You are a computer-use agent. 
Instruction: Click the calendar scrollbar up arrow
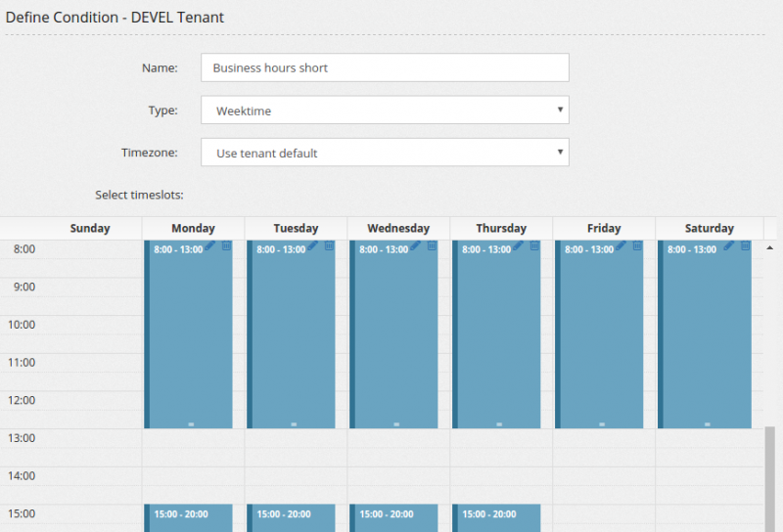pos(769,247)
